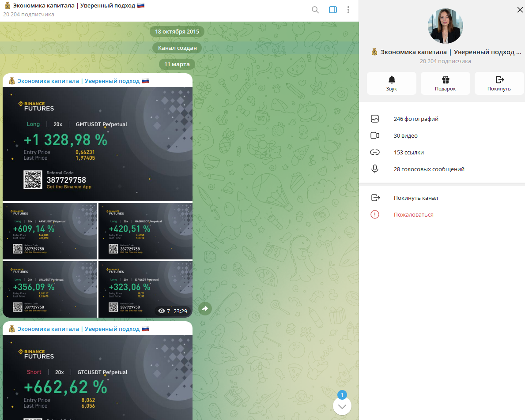Viewport: 525px width, 420px height.
Task: Click the Покинуть button with exit icon
Action: click(499, 83)
